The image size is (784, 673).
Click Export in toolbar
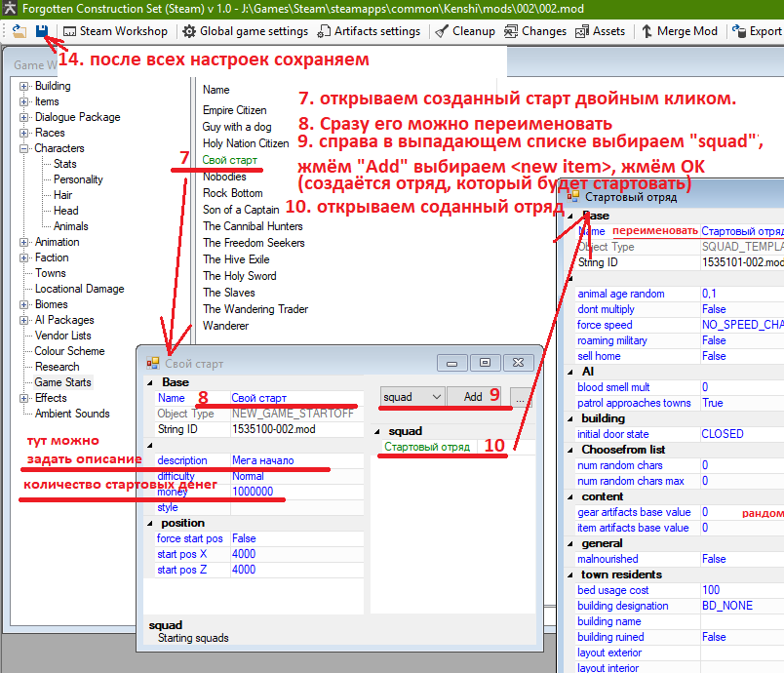[757, 31]
